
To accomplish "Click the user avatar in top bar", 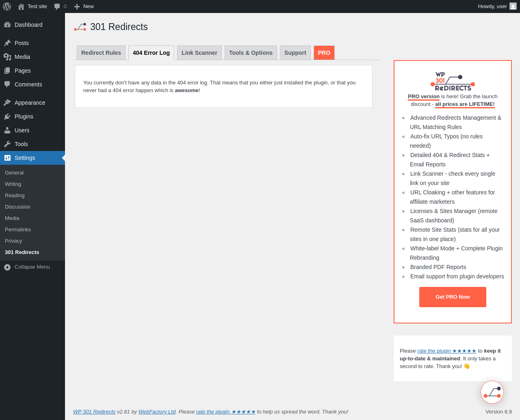I will coord(513,6).
